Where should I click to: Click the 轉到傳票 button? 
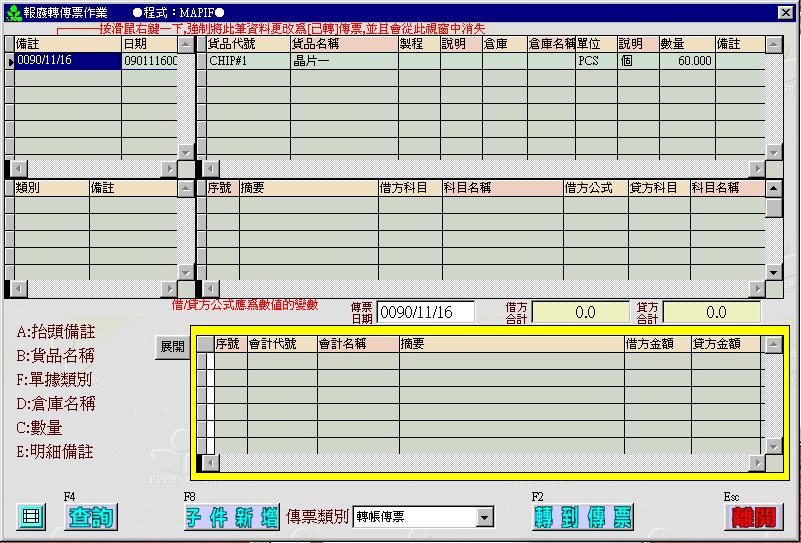point(583,517)
